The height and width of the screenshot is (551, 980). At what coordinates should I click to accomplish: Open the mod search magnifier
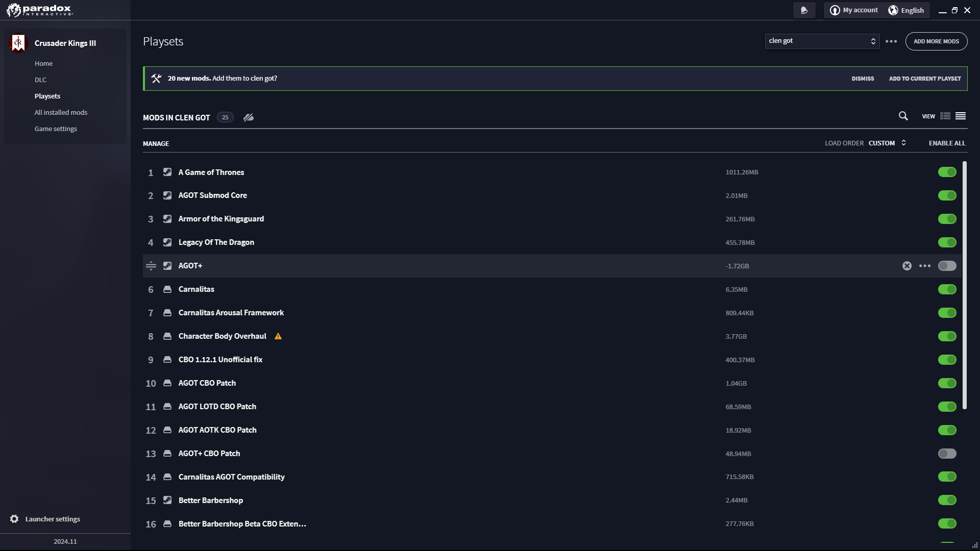coord(903,116)
